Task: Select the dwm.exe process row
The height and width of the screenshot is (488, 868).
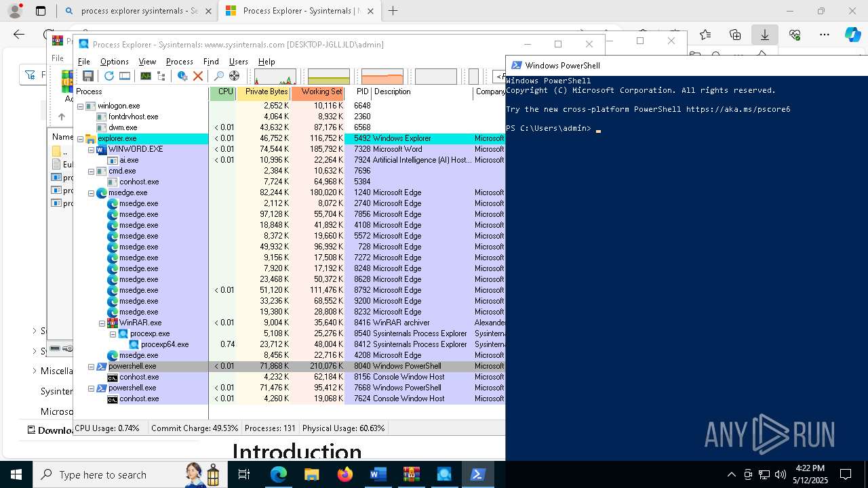Action: click(x=289, y=127)
